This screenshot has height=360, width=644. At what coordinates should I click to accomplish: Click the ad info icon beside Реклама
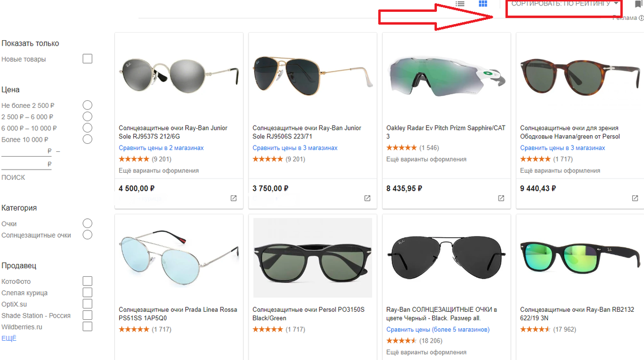coord(641,18)
